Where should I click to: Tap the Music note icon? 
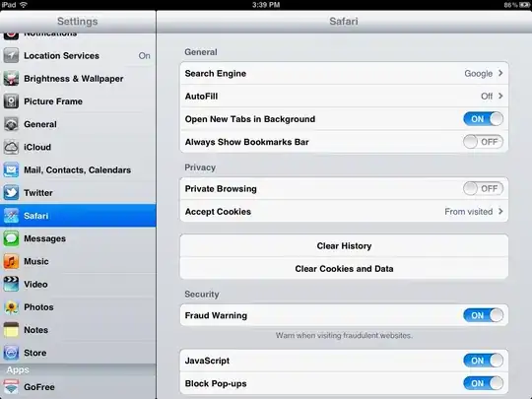(x=11, y=261)
